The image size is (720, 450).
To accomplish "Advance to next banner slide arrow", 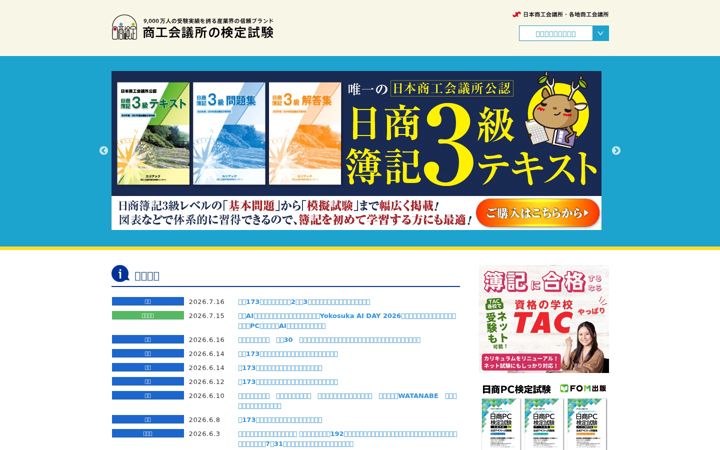I will click(x=616, y=151).
